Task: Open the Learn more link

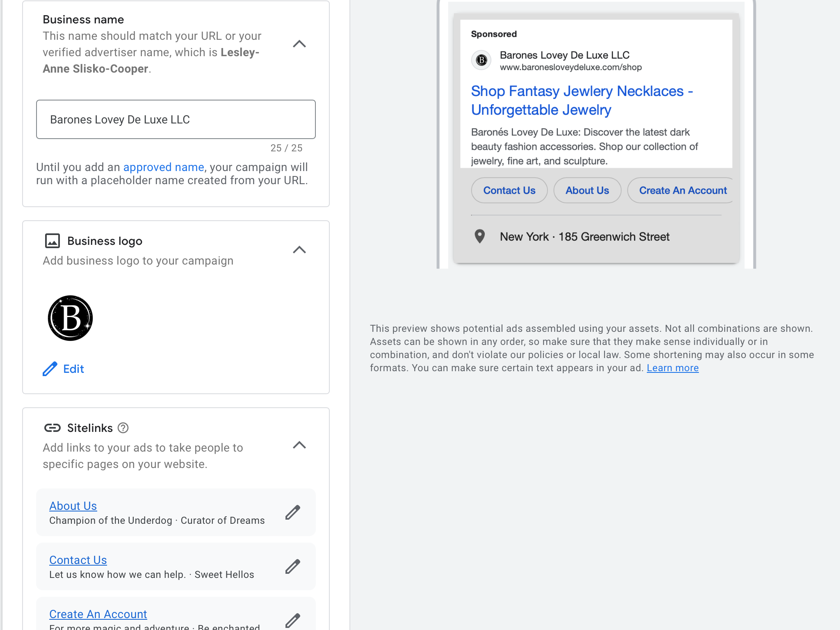Action: click(673, 368)
